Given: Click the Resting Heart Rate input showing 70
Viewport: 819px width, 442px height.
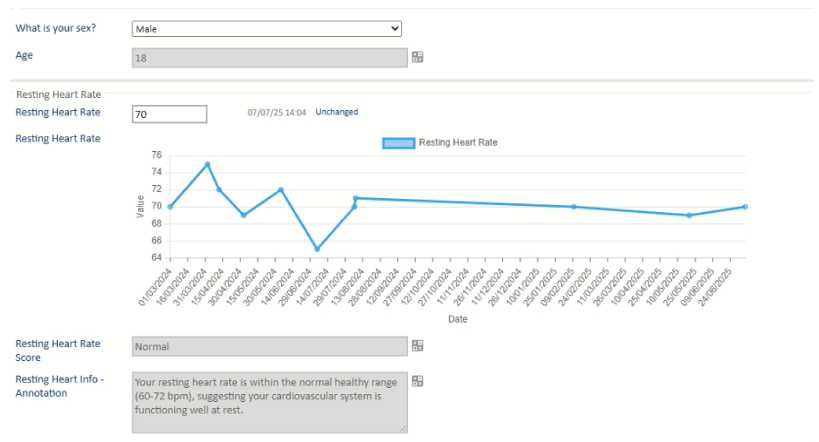Looking at the screenshot, I should click(x=169, y=114).
